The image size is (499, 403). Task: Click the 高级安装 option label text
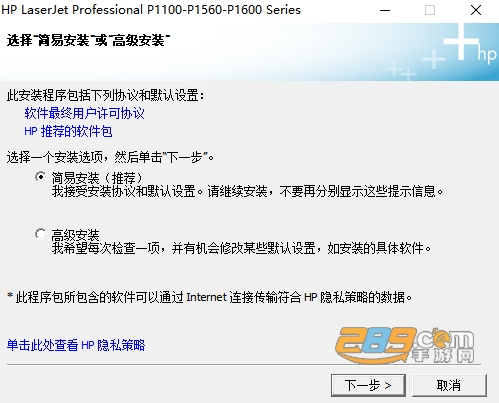(75, 235)
